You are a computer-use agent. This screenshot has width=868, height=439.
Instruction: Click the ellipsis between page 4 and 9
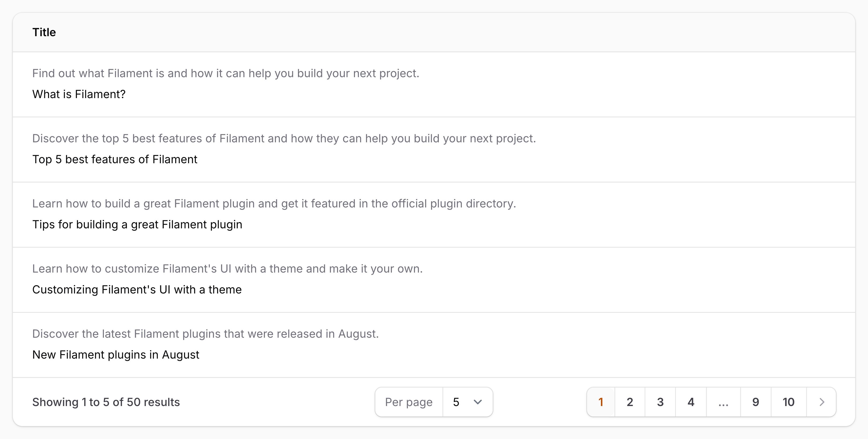click(723, 402)
